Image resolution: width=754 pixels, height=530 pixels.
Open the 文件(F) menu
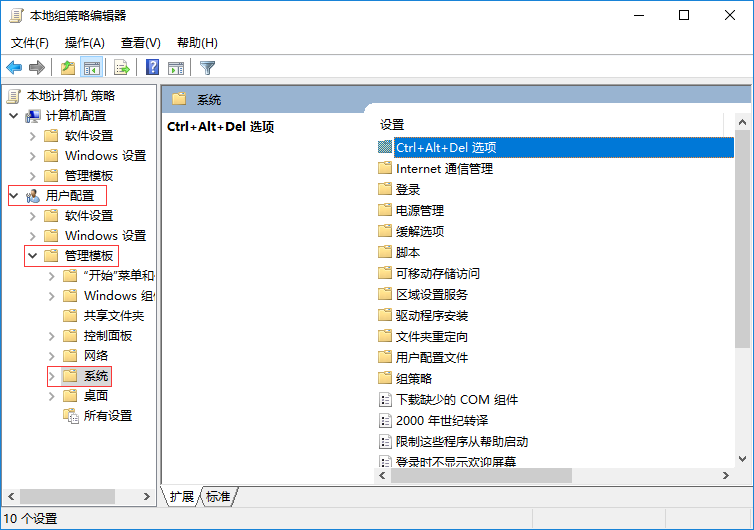pyautogui.click(x=30, y=43)
